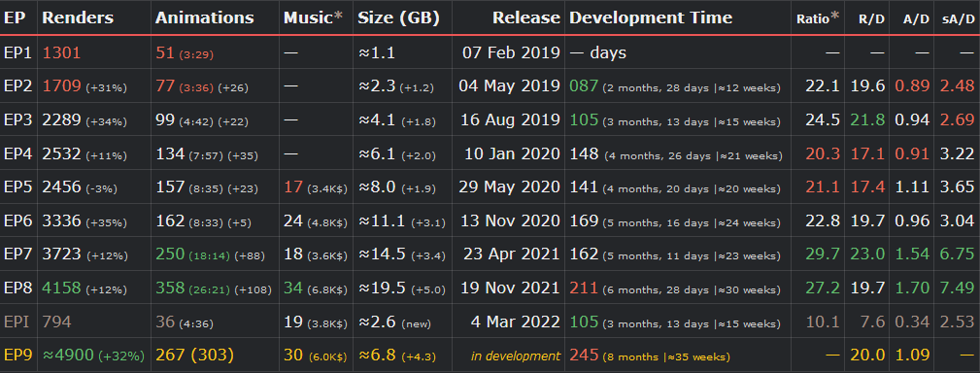Click the 2289 renders value
Screen dimensions: 980x373
[x=61, y=119]
